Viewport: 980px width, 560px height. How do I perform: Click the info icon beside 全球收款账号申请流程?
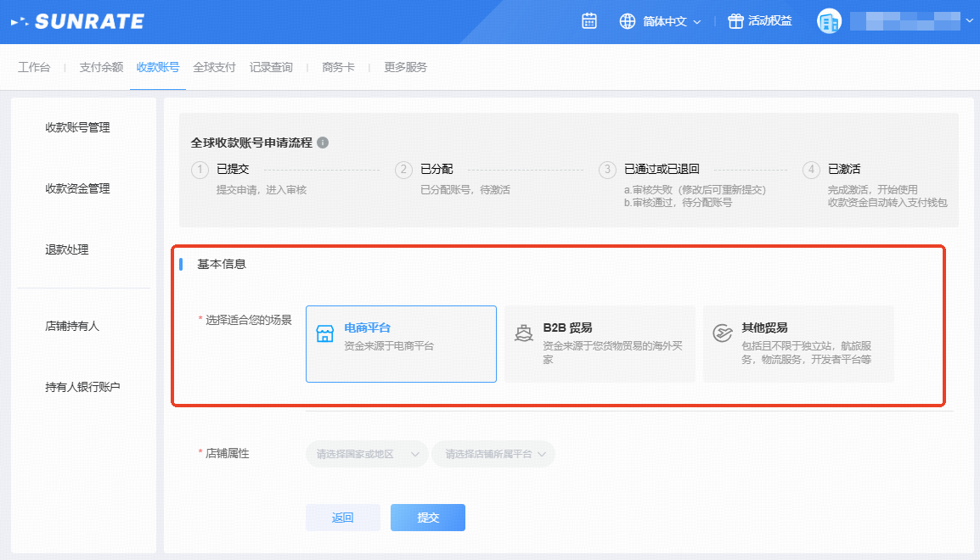click(x=323, y=143)
